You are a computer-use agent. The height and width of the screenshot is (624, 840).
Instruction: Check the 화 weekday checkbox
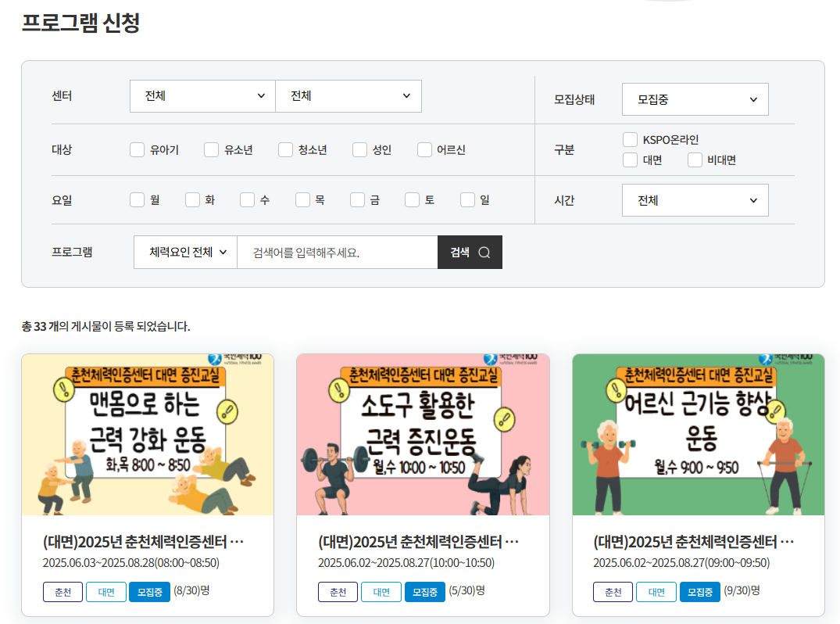(192, 200)
